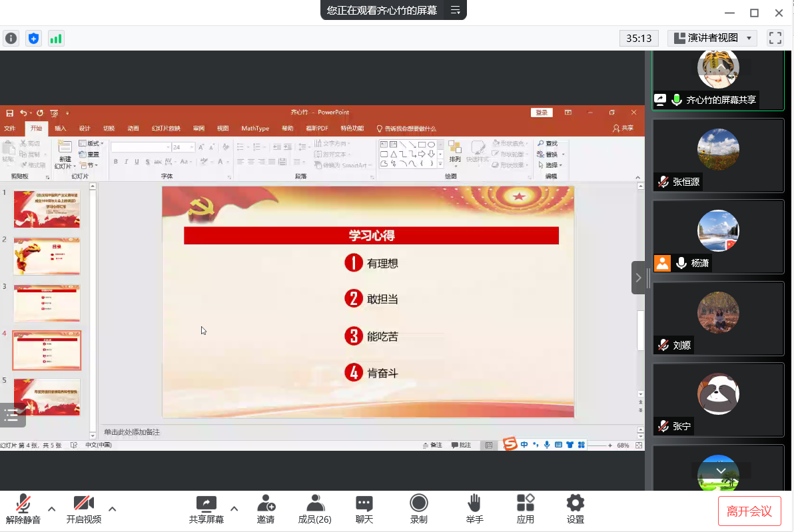Turn on camera with 开启视频
Image resolution: width=794 pixels, height=532 pixels.
84,509
